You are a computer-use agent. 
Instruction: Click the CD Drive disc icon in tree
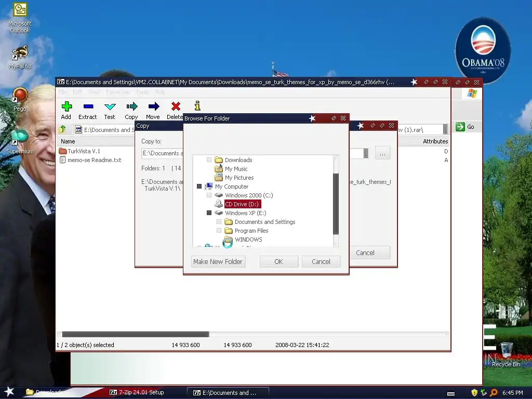click(x=219, y=204)
